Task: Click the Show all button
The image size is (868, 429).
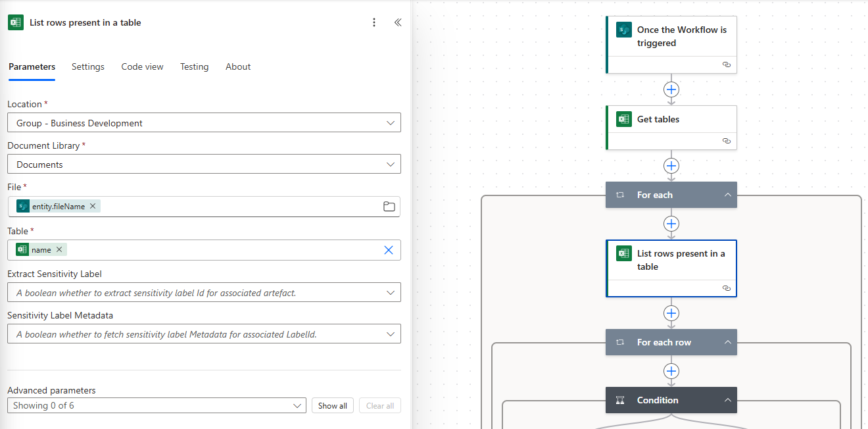Action: 332,405
